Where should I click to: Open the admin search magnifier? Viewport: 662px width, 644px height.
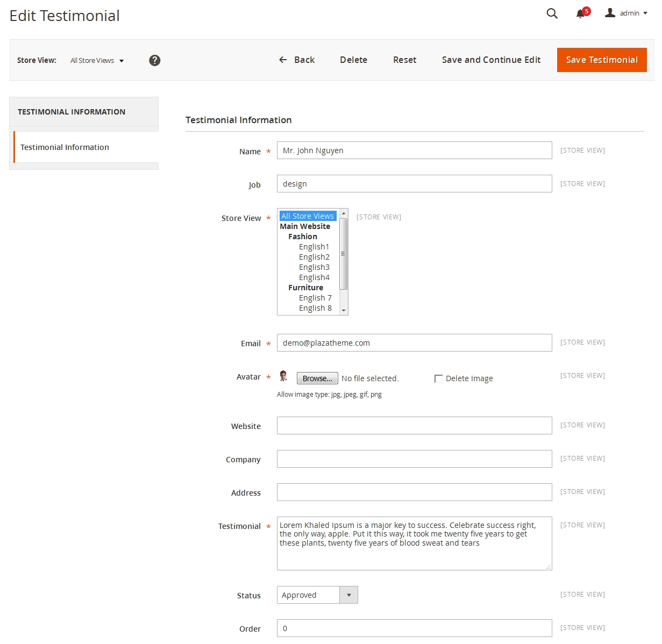552,13
